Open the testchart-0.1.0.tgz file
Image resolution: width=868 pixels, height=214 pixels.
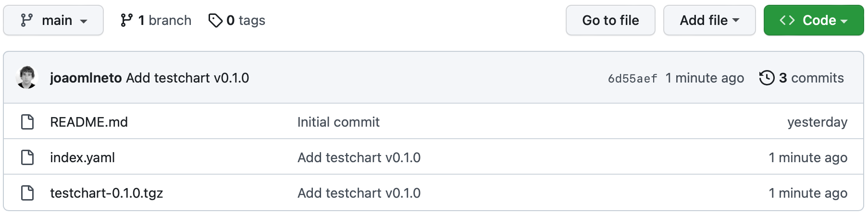[x=106, y=193]
